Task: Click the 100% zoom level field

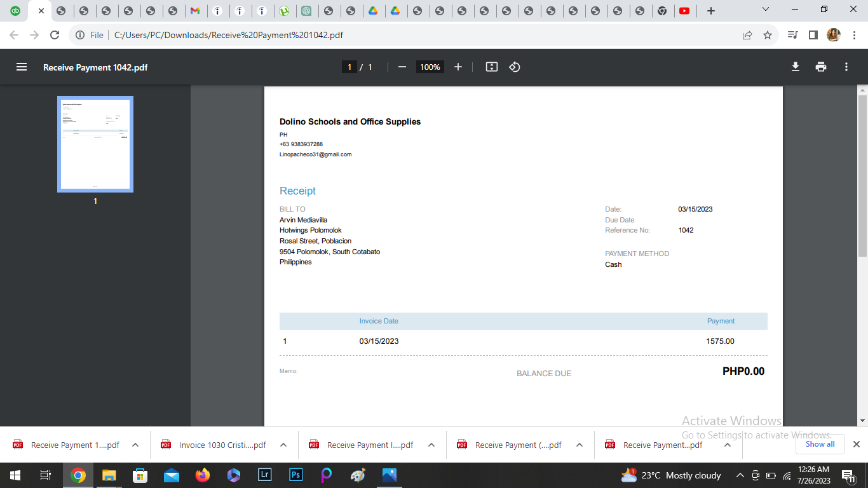Action: click(430, 67)
